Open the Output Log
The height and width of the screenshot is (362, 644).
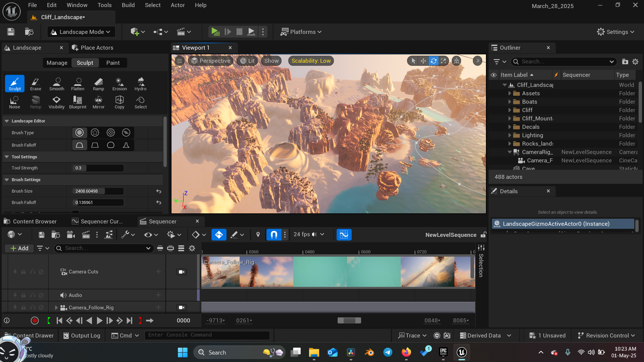pos(82,335)
